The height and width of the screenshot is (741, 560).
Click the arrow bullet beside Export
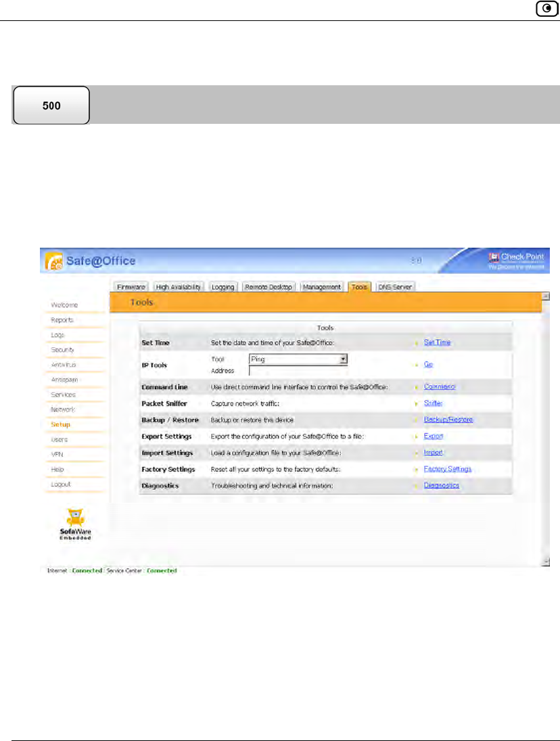tap(417, 436)
